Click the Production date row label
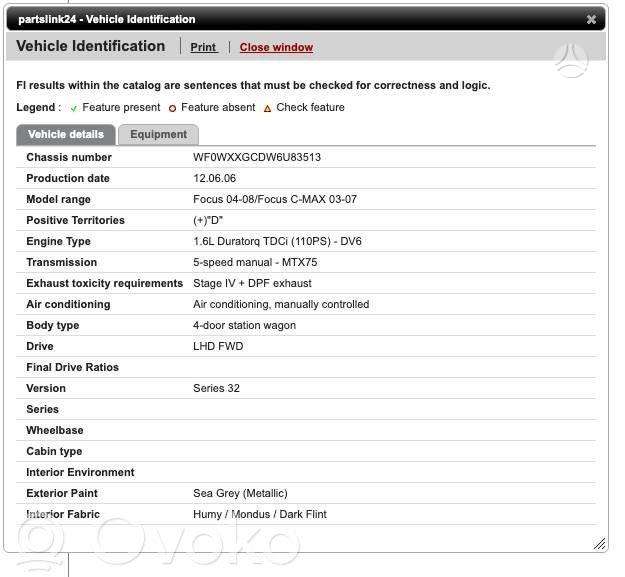 68,179
